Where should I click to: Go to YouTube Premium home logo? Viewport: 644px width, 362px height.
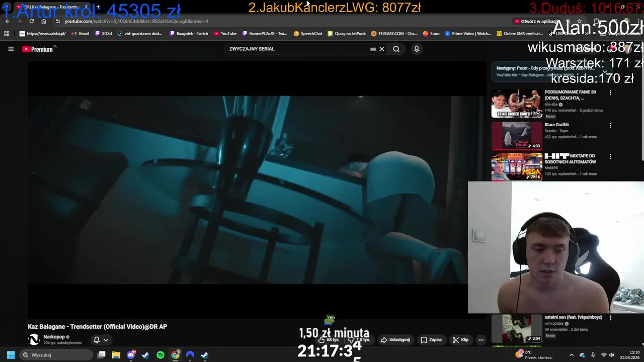39,49
